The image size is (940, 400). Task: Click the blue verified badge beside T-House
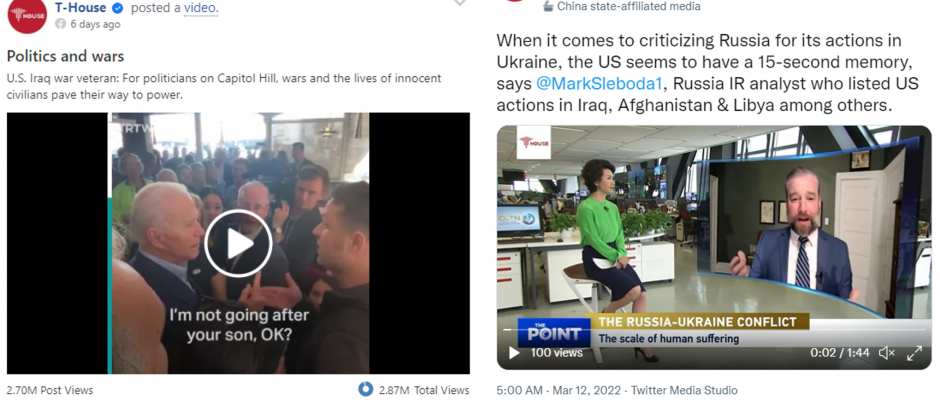[x=118, y=8]
